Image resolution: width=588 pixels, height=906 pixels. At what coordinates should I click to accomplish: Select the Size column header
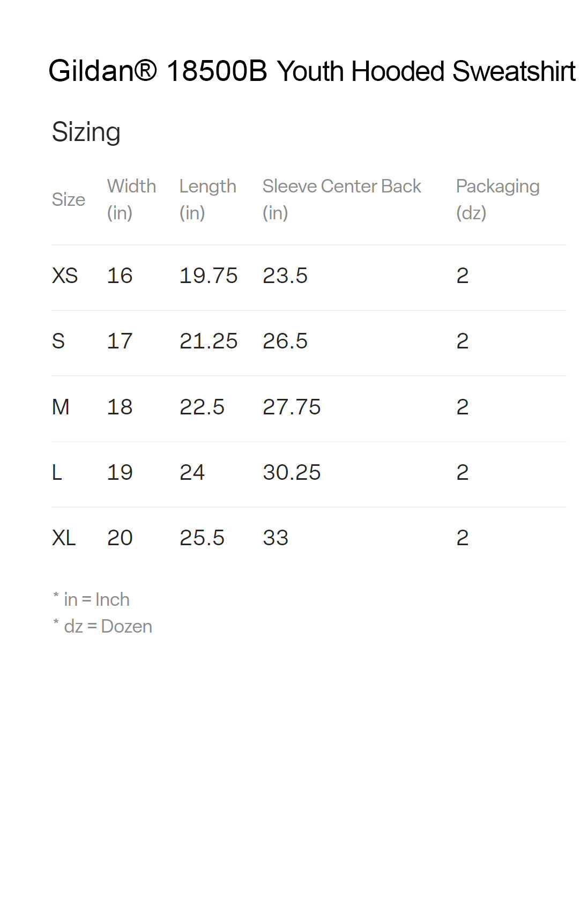tap(68, 199)
